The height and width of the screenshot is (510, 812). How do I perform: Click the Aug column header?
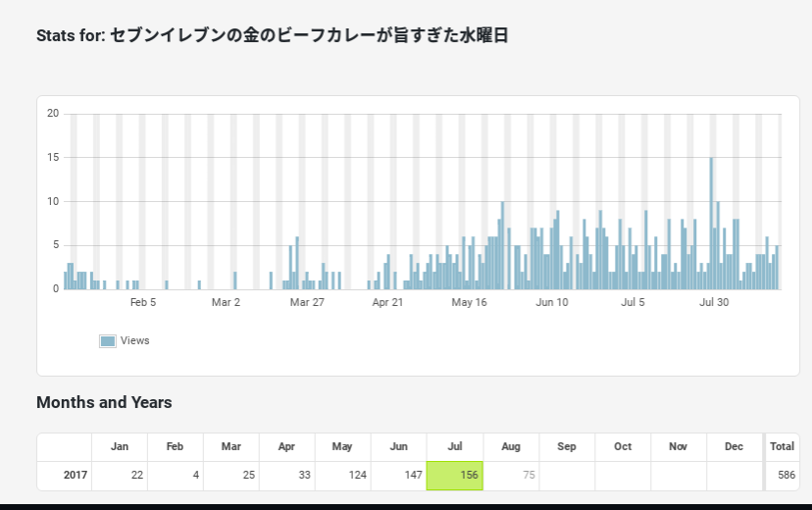tap(511, 447)
